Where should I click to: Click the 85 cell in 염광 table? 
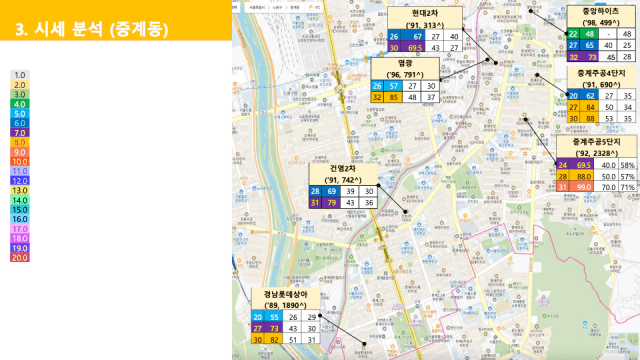pyautogui.click(x=393, y=98)
